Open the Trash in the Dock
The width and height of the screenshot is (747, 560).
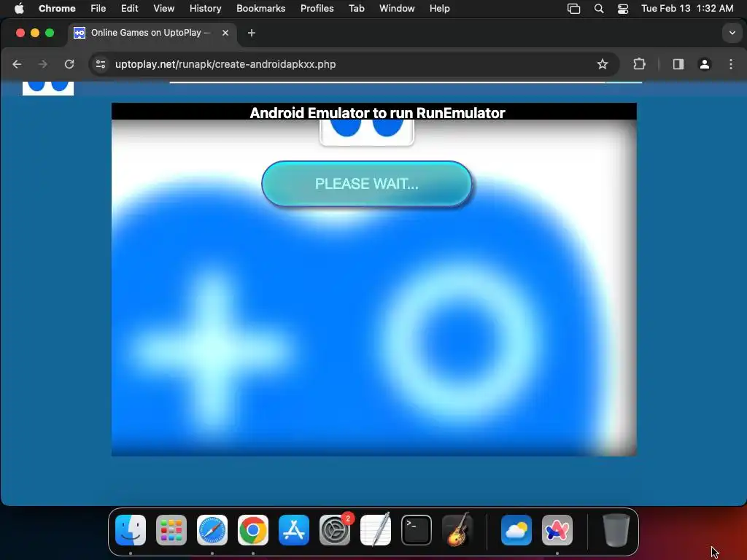pyautogui.click(x=616, y=530)
